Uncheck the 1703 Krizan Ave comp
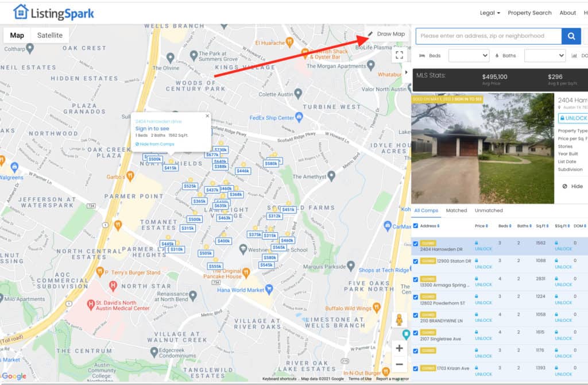588x385 pixels. 416,369
